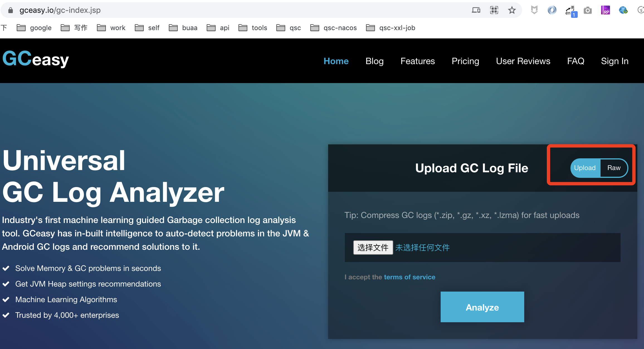Image resolution: width=644 pixels, height=349 pixels.
Task: Click the 未选择任何文件 file status text
Action: point(422,248)
